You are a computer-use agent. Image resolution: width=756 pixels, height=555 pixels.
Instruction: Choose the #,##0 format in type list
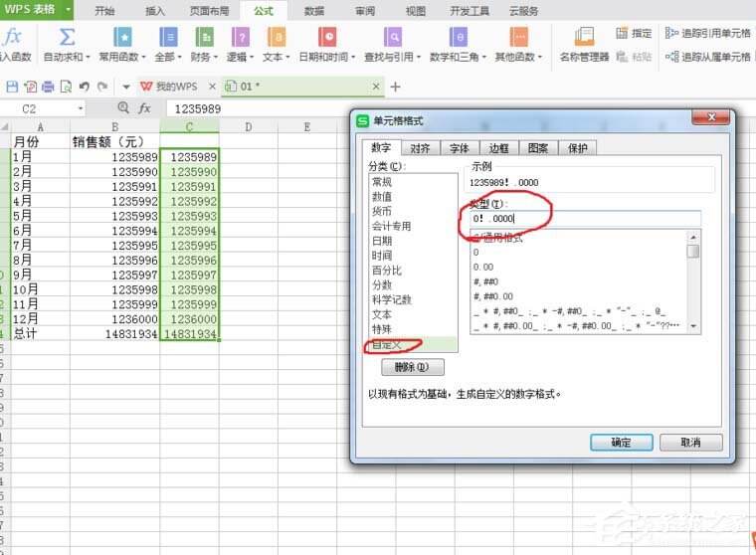point(485,281)
